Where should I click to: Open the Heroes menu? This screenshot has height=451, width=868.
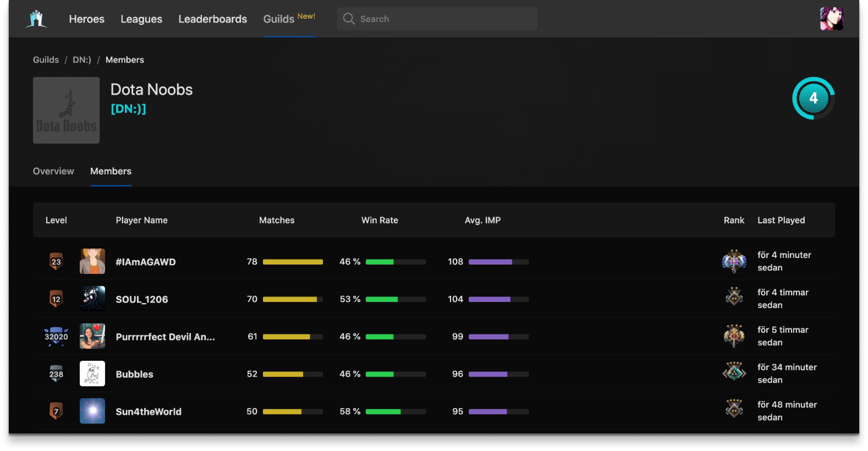pos(87,19)
